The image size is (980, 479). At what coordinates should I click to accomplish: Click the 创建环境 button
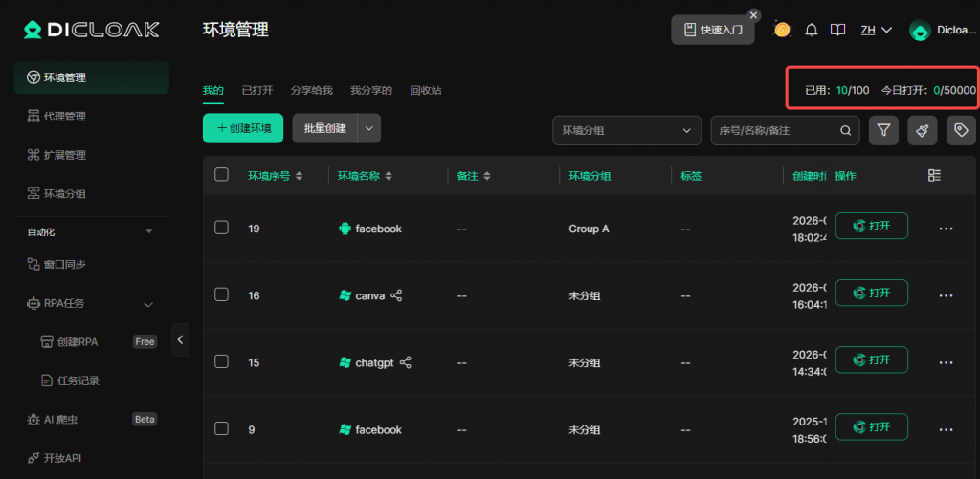243,128
